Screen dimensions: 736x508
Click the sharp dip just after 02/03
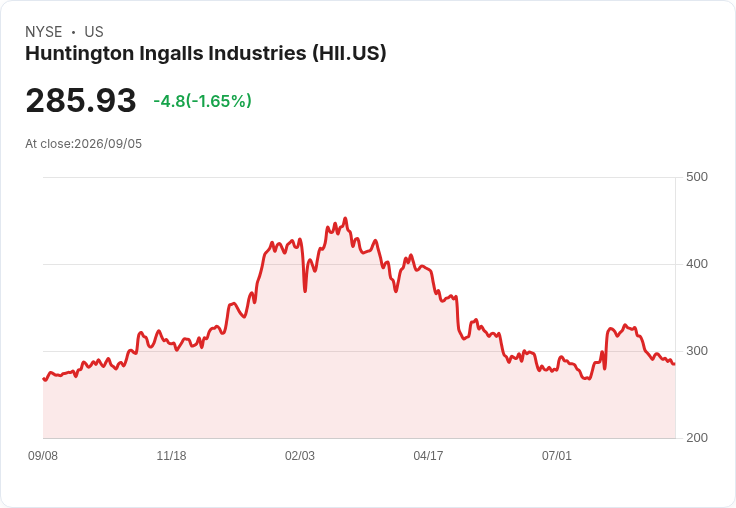point(305,291)
